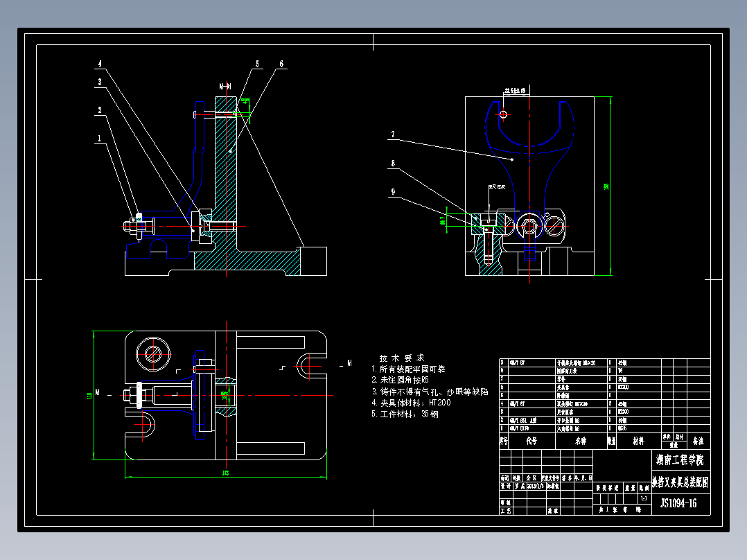Click the 材料 column header in parts list
The height and width of the screenshot is (560, 747).
pyautogui.click(x=638, y=441)
